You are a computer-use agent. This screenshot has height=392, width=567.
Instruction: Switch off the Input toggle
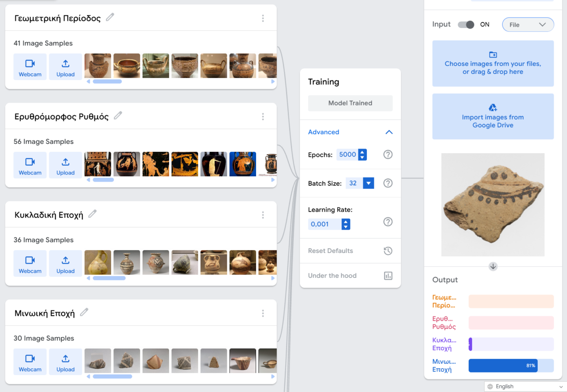click(x=466, y=24)
